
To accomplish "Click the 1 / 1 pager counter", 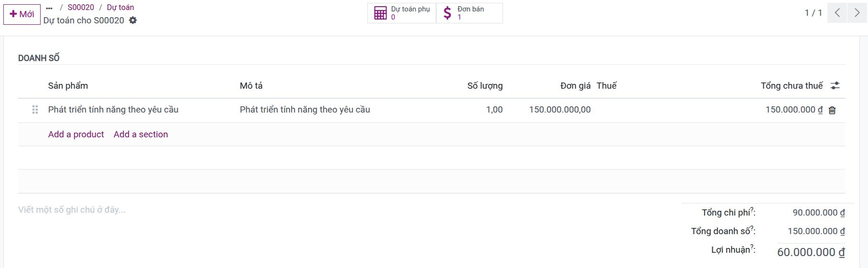I will tap(813, 13).
